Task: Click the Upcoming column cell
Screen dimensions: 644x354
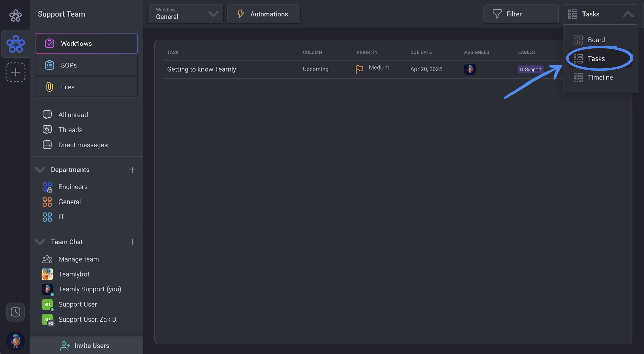Action: pos(315,69)
